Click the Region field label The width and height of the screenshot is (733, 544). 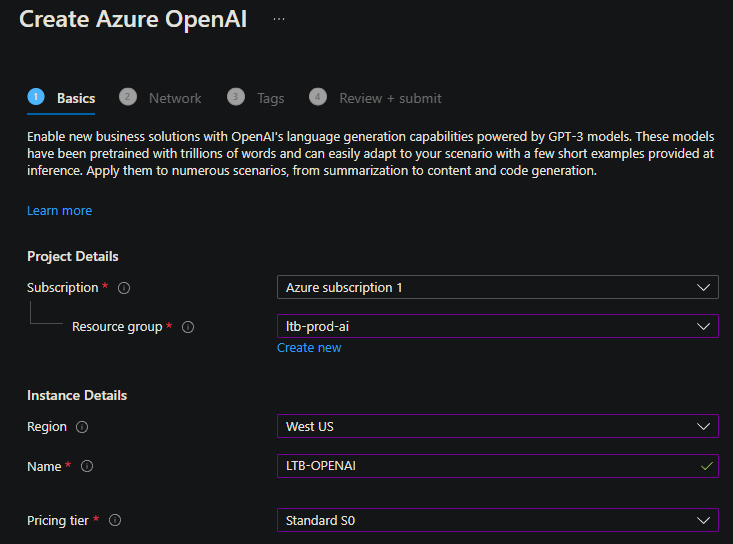pos(47,427)
